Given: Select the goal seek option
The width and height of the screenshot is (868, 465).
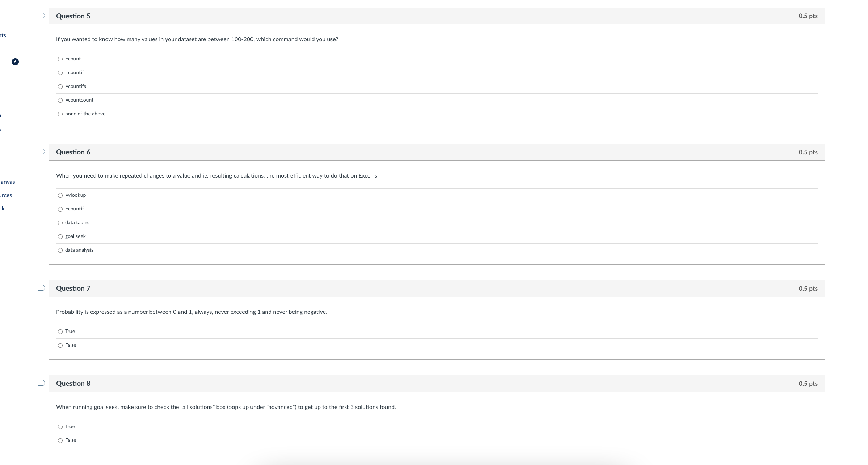Looking at the screenshot, I should coord(60,237).
